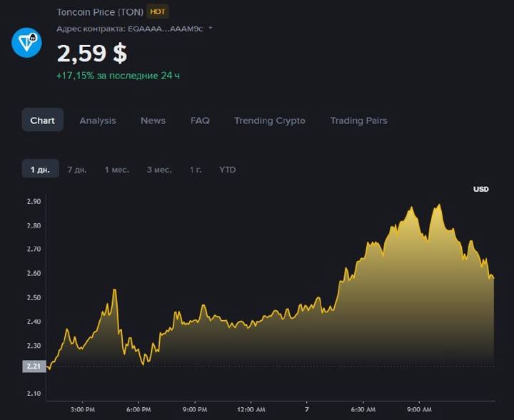Copy contract address EQAAAA...AAAM9c
514x420 pixels.
point(165,29)
